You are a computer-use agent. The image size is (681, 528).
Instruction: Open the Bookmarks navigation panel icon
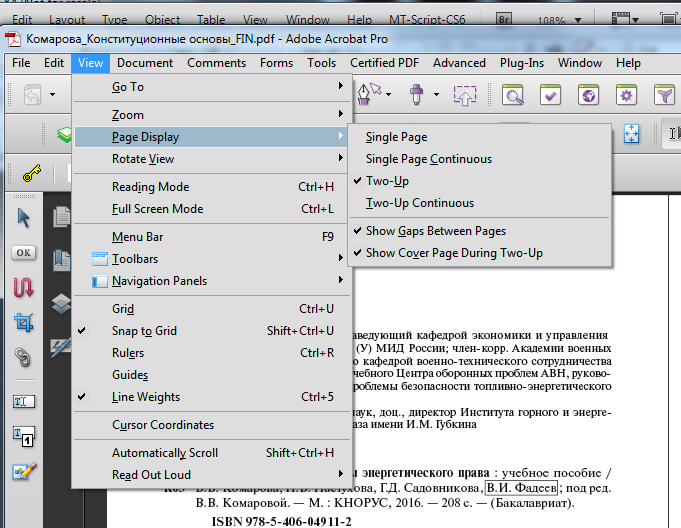pos(62,261)
